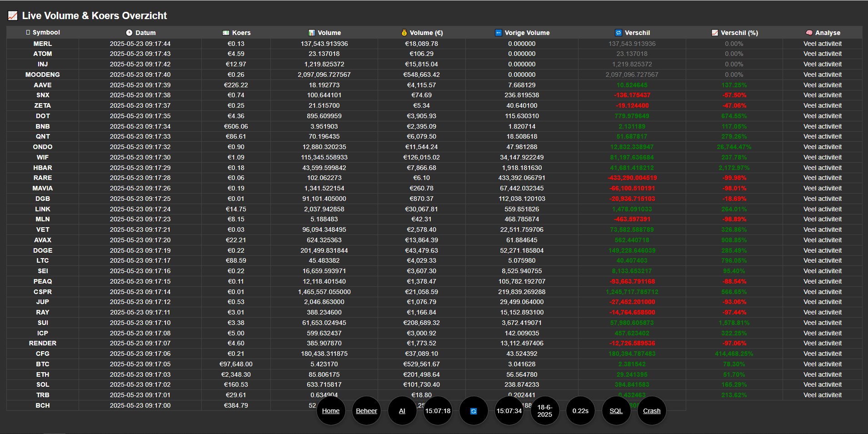Click the timestamp 2025-05-23 09:17:00

tap(140, 405)
